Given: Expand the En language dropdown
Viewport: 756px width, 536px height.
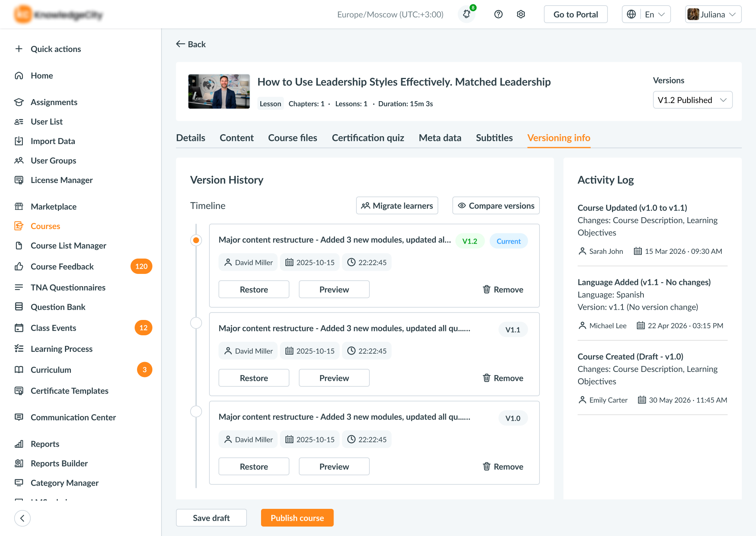Looking at the screenshot, I should click(x=646, y=14).
